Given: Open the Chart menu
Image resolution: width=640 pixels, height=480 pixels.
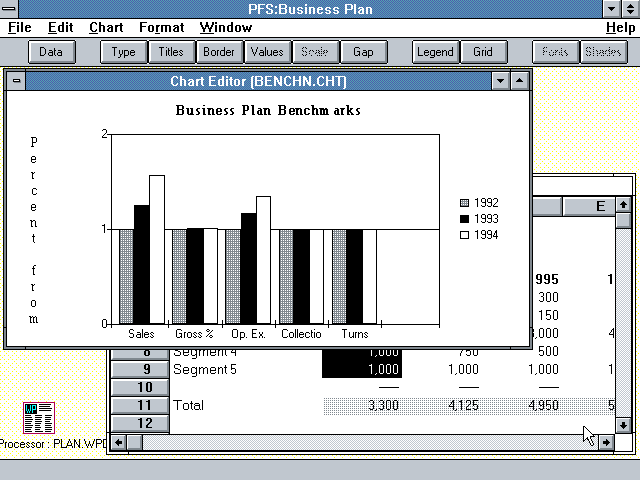Looking at the screenshot, I should (x=106, y=27).
